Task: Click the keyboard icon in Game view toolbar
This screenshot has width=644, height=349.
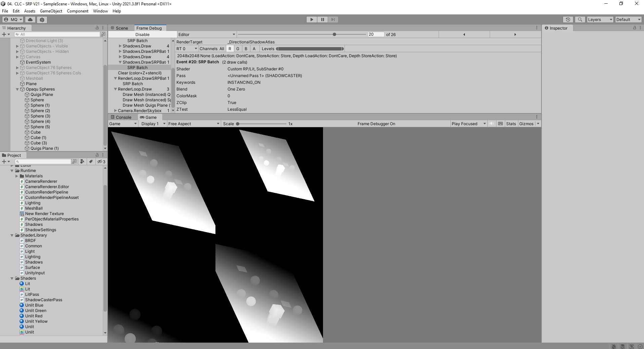Action: 500,124
